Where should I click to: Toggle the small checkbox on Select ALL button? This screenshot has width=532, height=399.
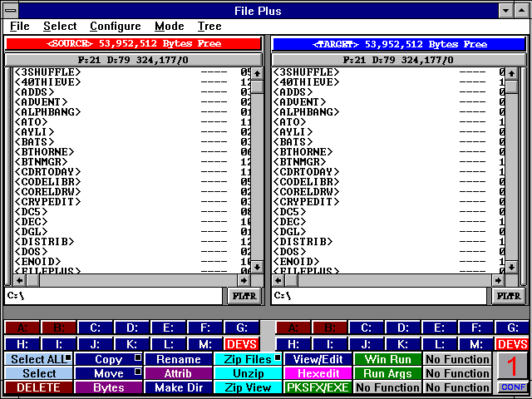[x=69, y=359]
